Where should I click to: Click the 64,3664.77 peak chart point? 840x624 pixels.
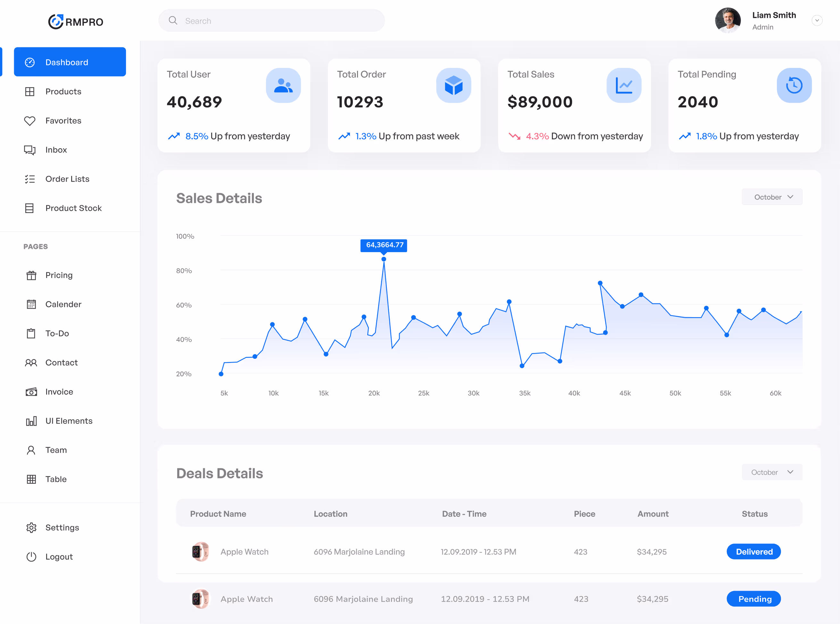click(x=384, y=259)
